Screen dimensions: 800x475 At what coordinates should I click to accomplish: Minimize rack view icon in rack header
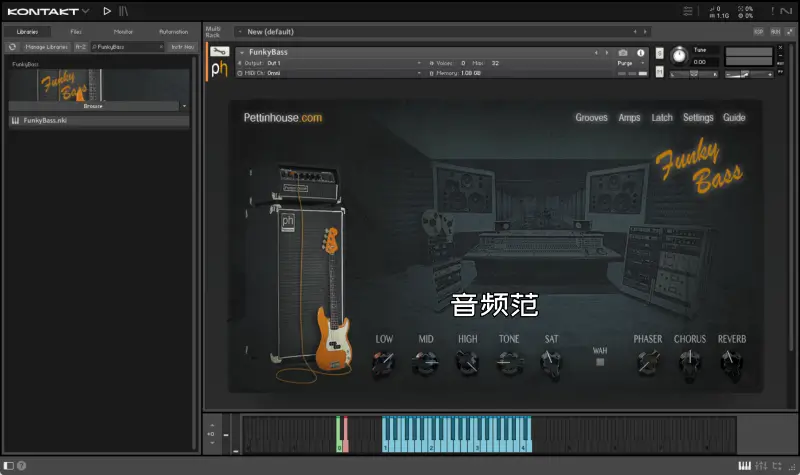tap(790, 32)
